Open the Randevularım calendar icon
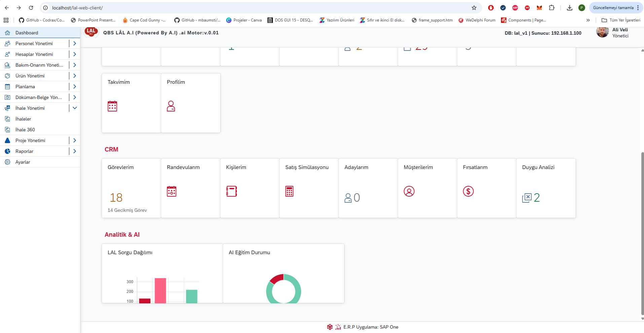The height and width of the screenshot is (333, 644). [x=172, y=191]
